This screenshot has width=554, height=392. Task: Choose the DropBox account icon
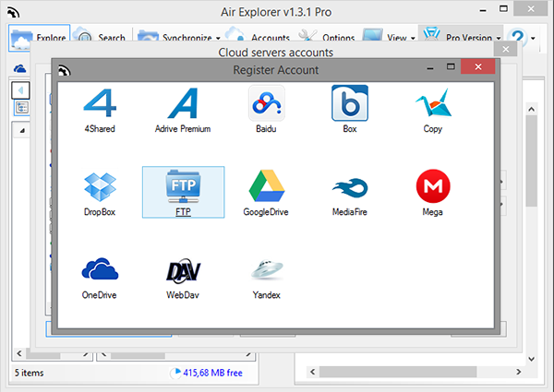pyautogui.click(x=99, y=187)
